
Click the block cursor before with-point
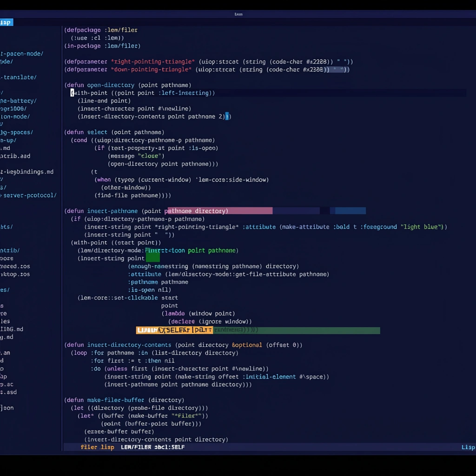[x=72, y=93]
